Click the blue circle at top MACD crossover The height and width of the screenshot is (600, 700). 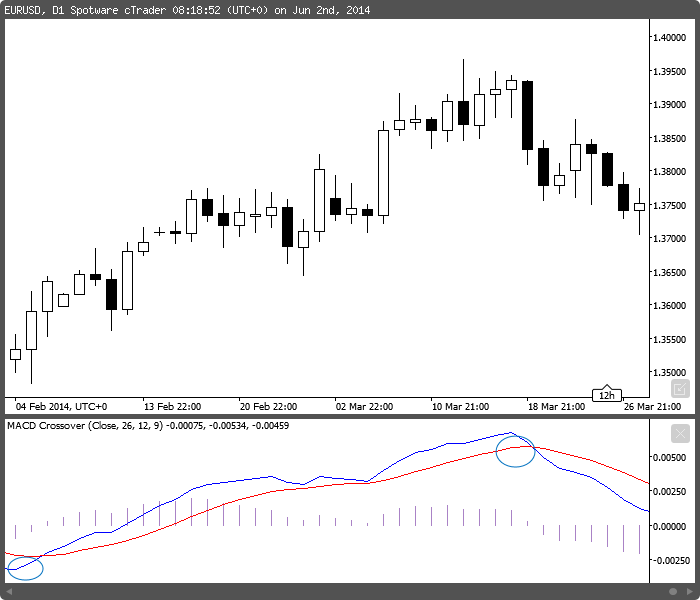(516, 452)
